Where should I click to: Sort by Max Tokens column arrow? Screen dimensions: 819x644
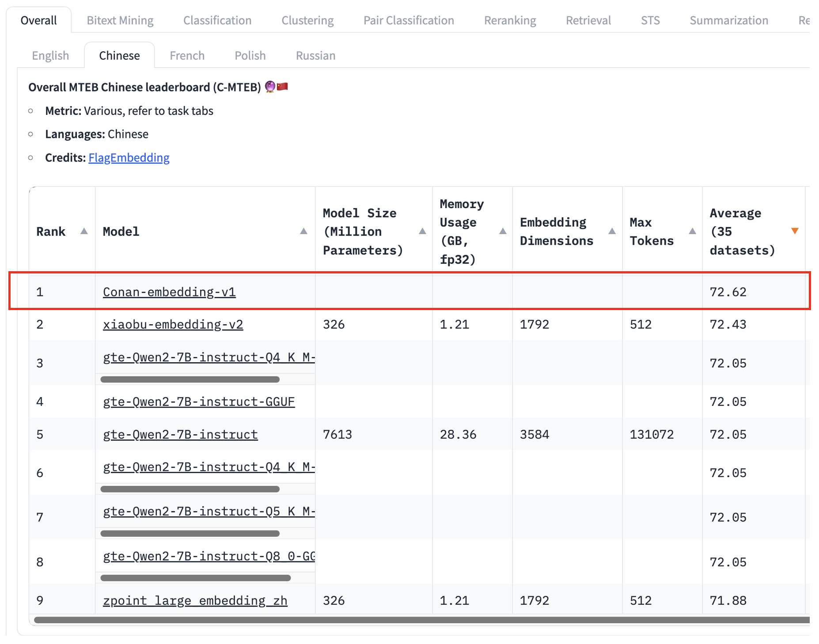tap(692, 231)
